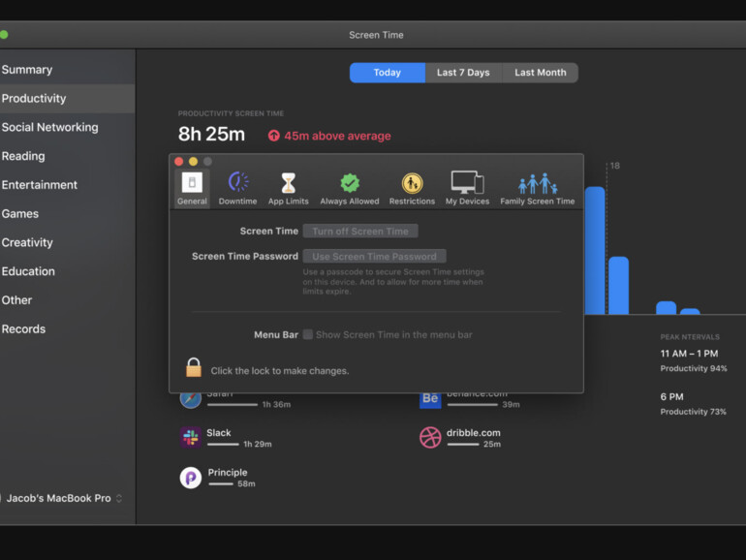Click the dribble.com site icon
746x560 pixels.
click(x=430, y=438)
